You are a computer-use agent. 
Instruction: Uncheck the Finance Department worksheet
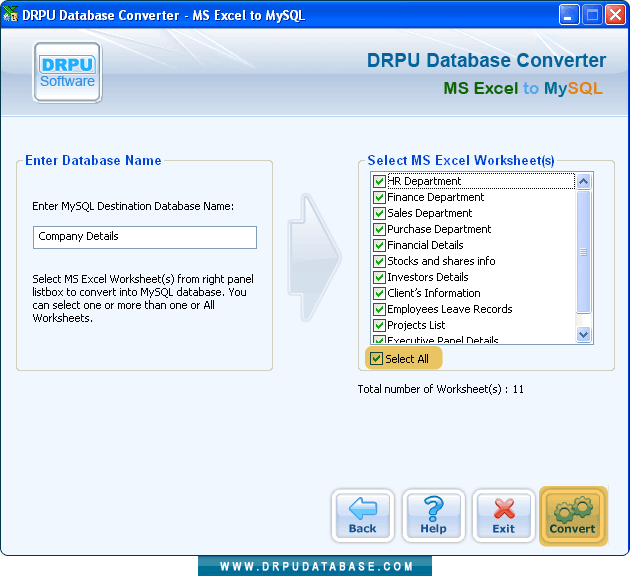[379, 197]
